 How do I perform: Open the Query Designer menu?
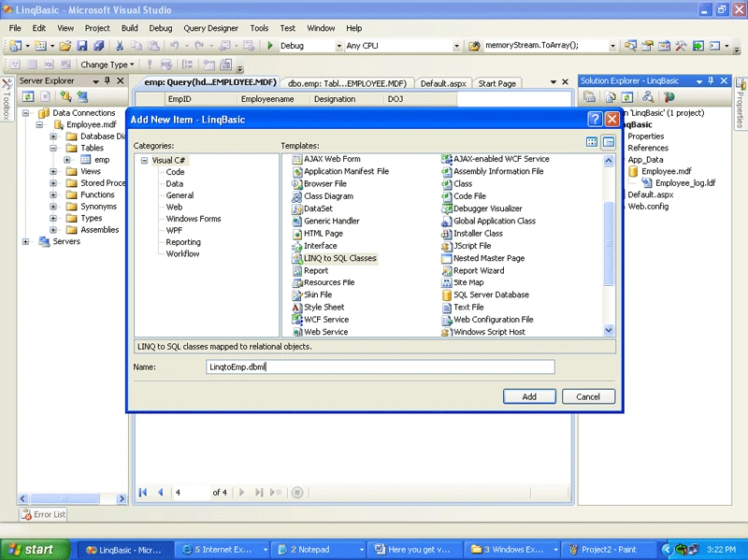pyautogui.click(x=211, y=28)
